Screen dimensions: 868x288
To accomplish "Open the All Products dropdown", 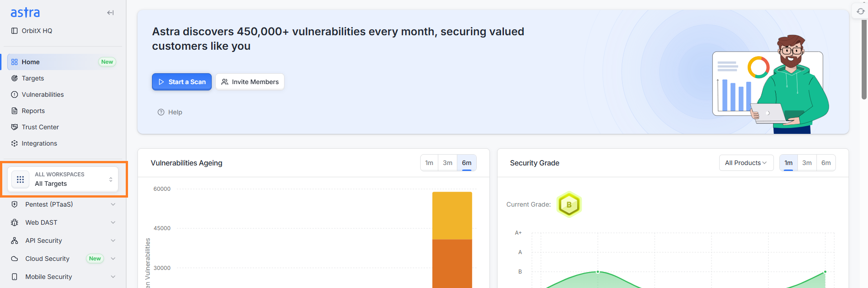I will tap(746, 163).
